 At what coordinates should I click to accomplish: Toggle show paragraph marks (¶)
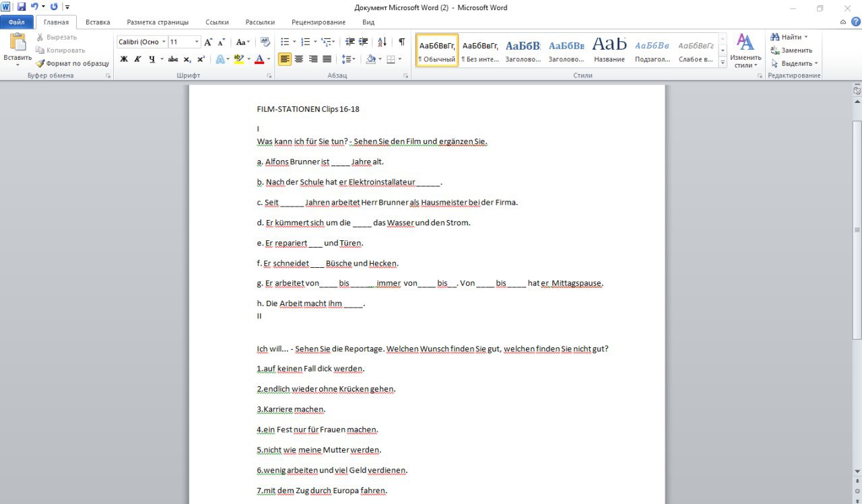(x=402, y=42)
